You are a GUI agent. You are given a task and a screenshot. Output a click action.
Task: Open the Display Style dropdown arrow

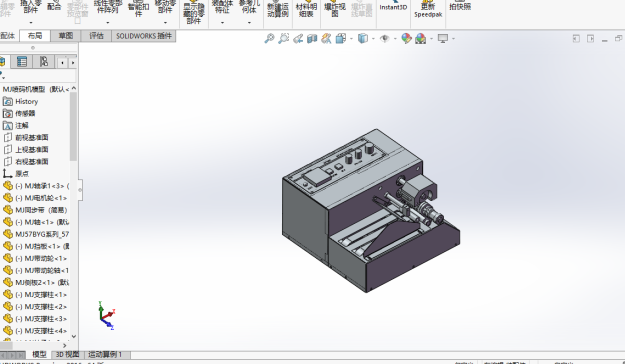(373, 39)
